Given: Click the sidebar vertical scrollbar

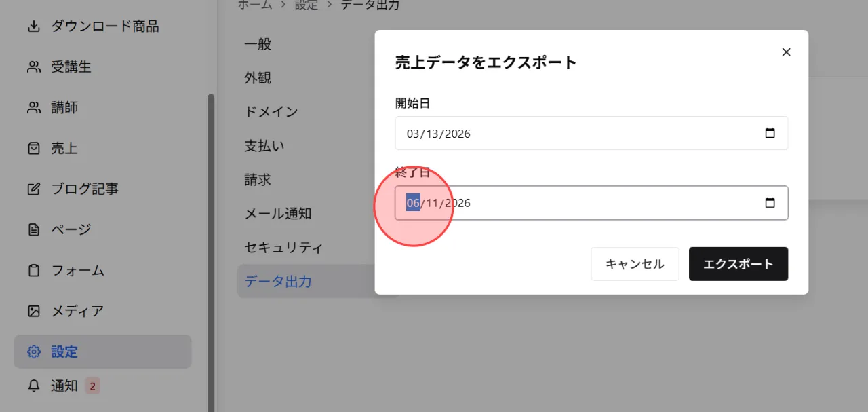Looking at the screenshot, I should click(x=211, y=252).
